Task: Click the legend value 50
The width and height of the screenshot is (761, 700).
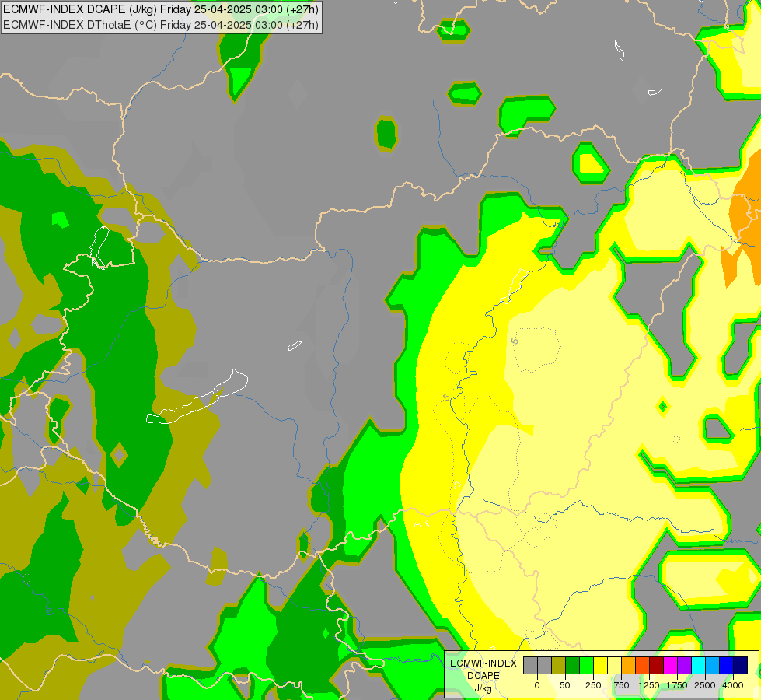Action: [x=565, y=685]
